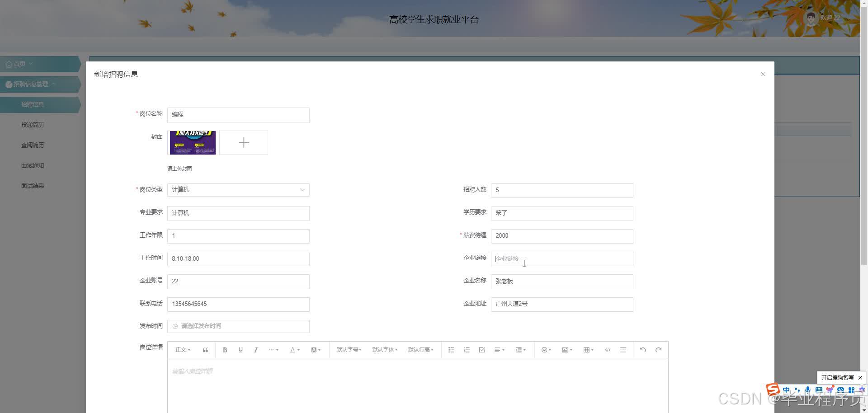868x413 pixels.
Task: Edit the 企业地址 field
Action: [562, 304]
